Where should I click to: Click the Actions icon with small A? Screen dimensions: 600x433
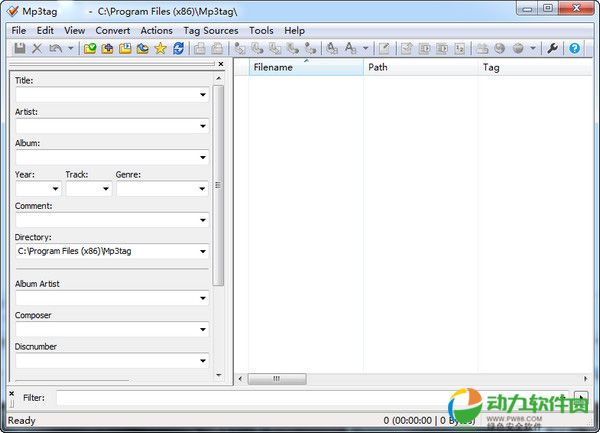[x=332, y=48]
